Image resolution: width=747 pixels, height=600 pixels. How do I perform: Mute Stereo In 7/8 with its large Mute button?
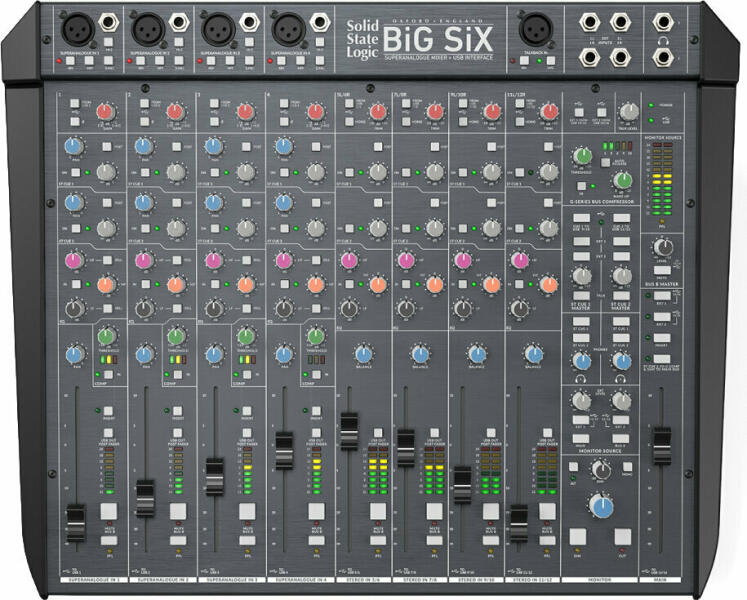click(x=434, y=511)
